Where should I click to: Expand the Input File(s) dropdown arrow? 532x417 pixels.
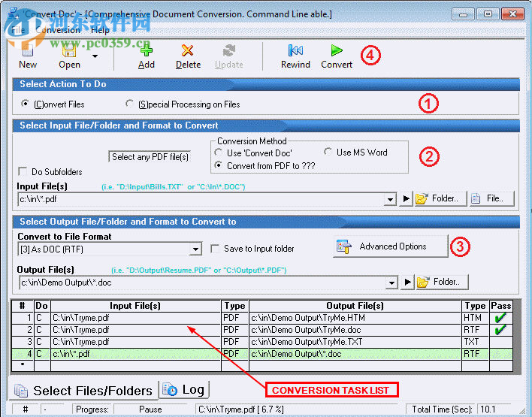pyautogui.click(x=390, y=199)
